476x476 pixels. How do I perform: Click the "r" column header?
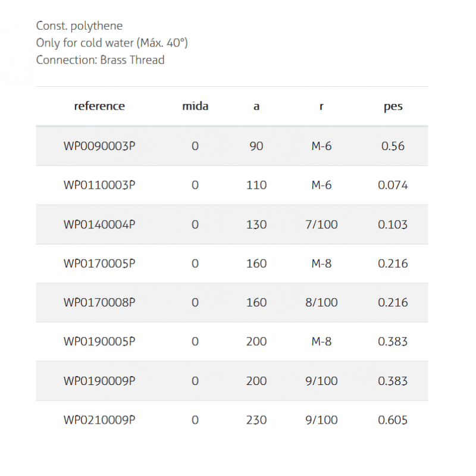[x=321, y=107]
